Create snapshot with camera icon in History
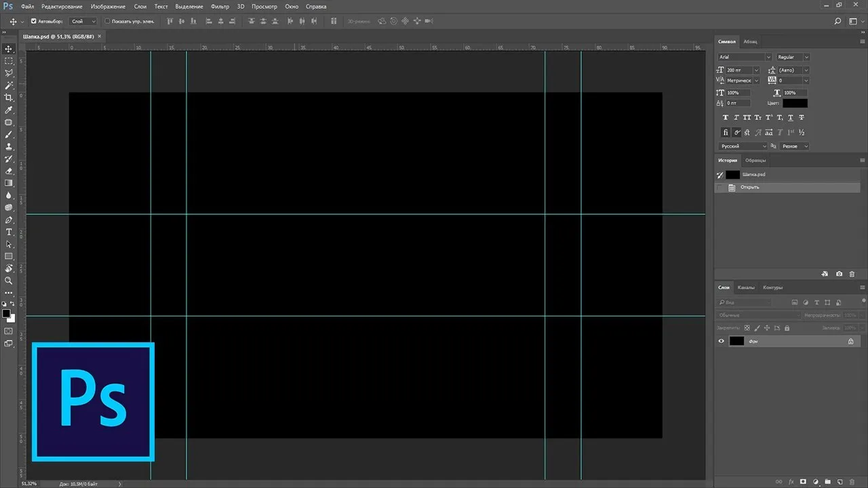868x488 pixels. point(840,274)
